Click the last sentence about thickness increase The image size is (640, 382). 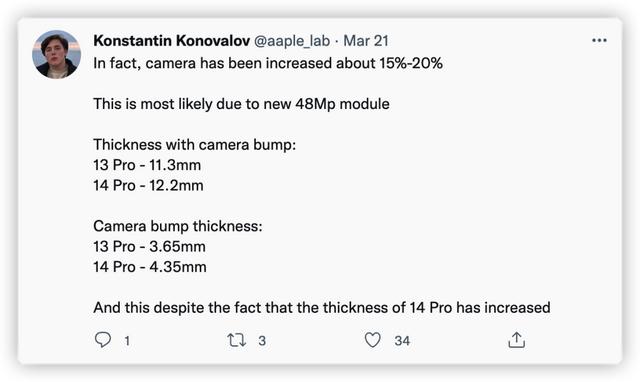tap(322, 308)
